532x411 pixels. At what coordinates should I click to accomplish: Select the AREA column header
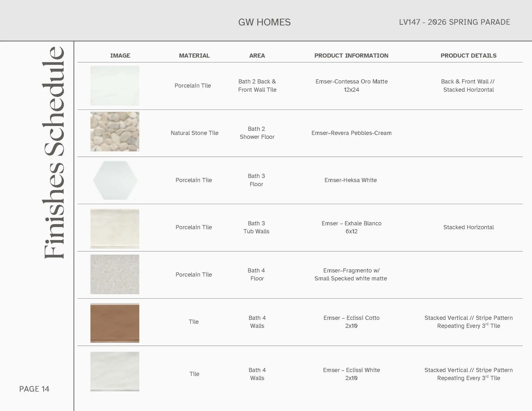coord(257,56)
